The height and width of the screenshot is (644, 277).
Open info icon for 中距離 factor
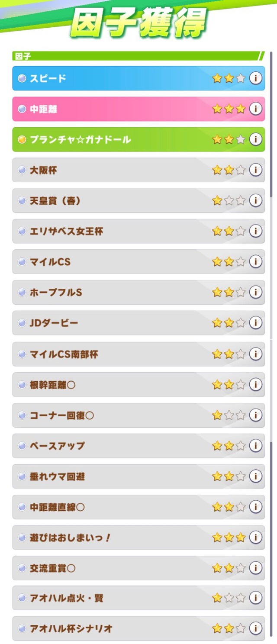click(256, 109)
